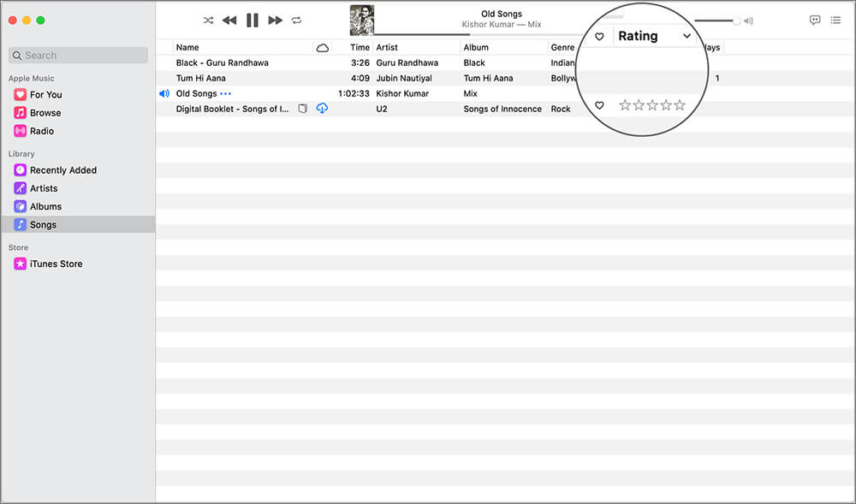This screenshot has height=504, width=856.
Task: Select the Tum Hi Aana song
Action: [x=201, y=78]
